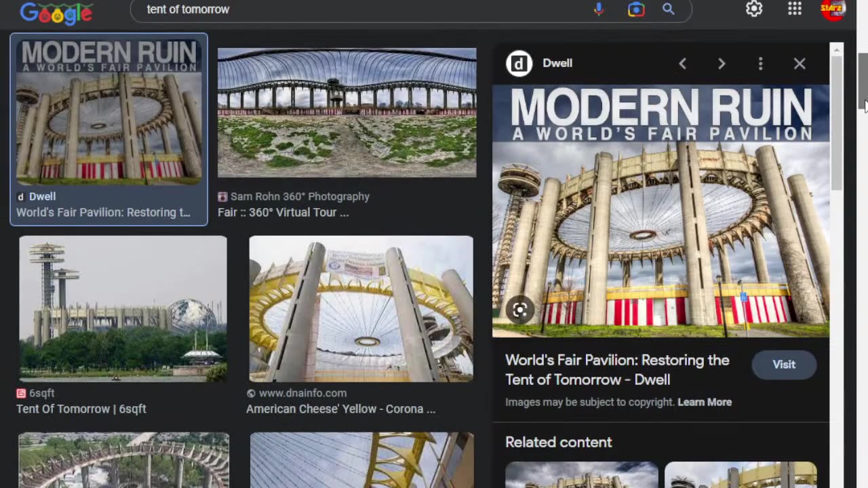Click the 6sqft source label
The width and height of the screenshot is (868, 488).
(x=41, y=393)
